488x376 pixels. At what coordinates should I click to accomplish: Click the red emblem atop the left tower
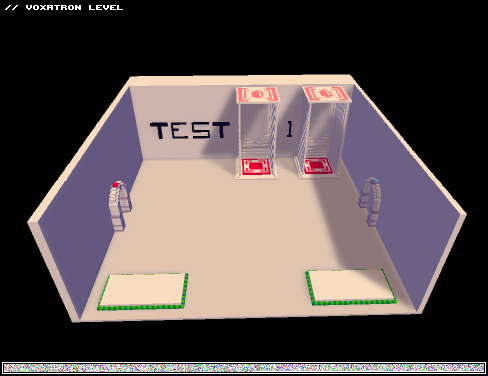point(258,95)
